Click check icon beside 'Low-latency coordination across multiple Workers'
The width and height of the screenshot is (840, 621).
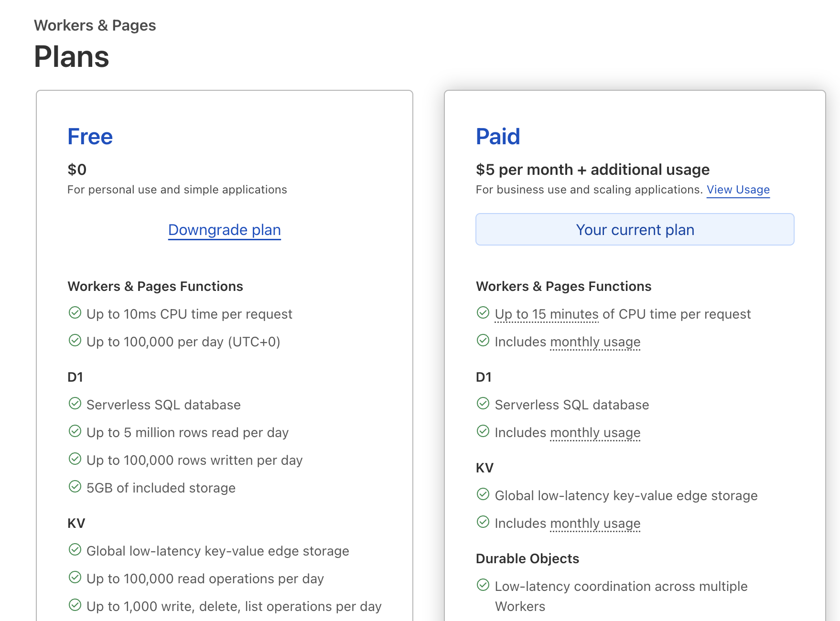pos(483,585)
